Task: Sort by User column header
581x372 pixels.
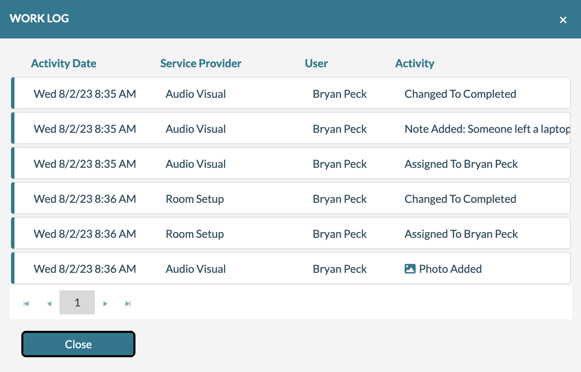Action: 316,63
